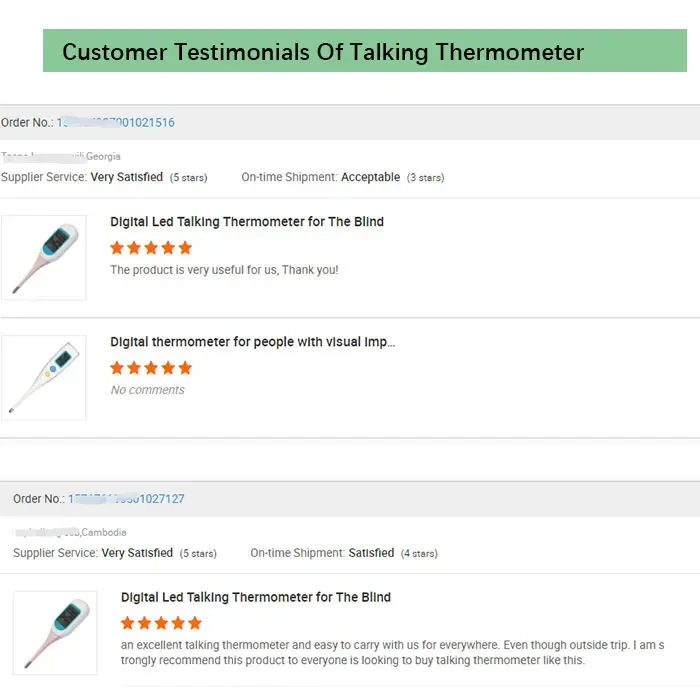Click the star rating in the Cambodia order review
Viewport: 700px width, 700px height.
click(161, 623)
